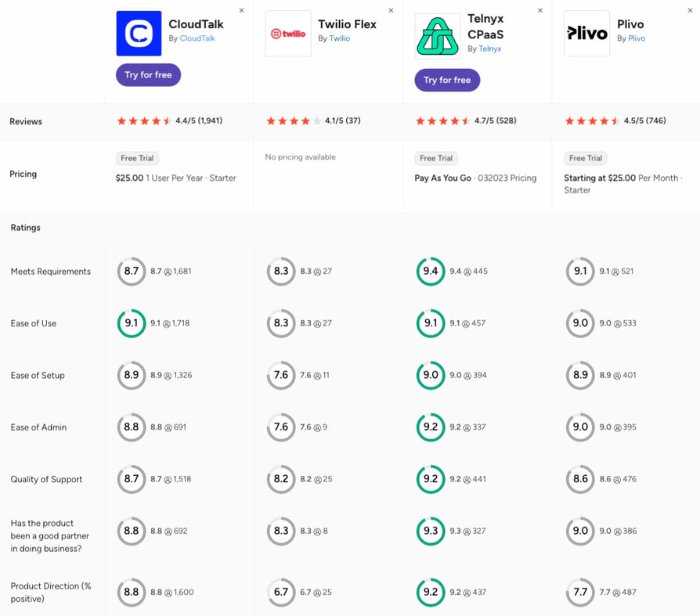Click Plivo's Free Trial badge
700x616 pixels.
pos(585,158)
